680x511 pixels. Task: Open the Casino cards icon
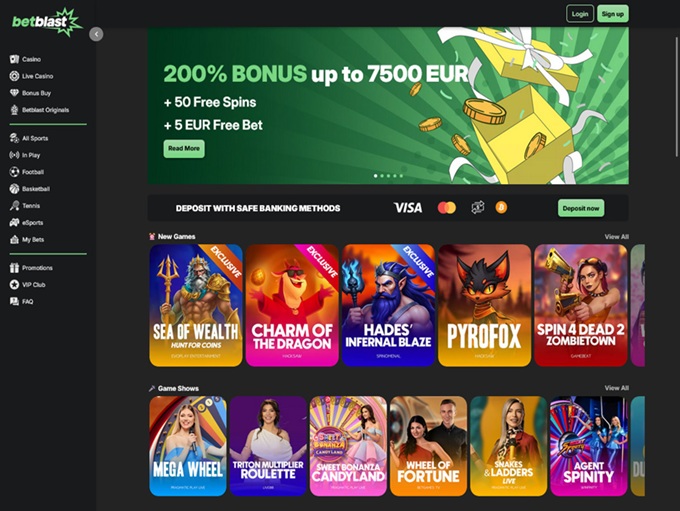click(14, 59)
